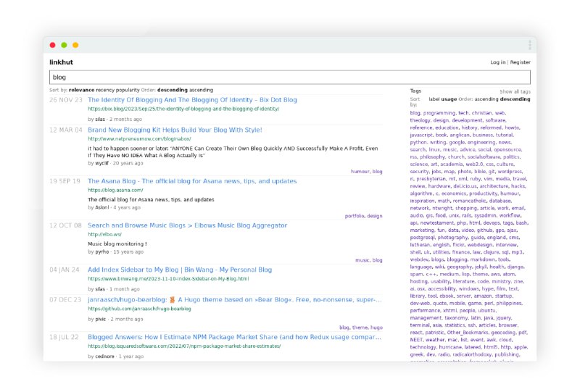Viewport: 580px width, 392px height.
Task: Open 'The Asana Blog' bookmark title
Action: click(192, 181)
